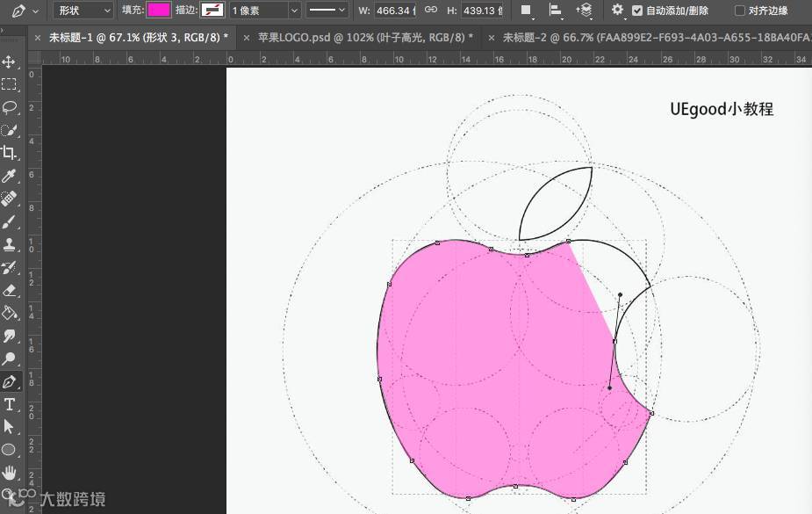Click the UEgood小教程 text on canvas

722,109
